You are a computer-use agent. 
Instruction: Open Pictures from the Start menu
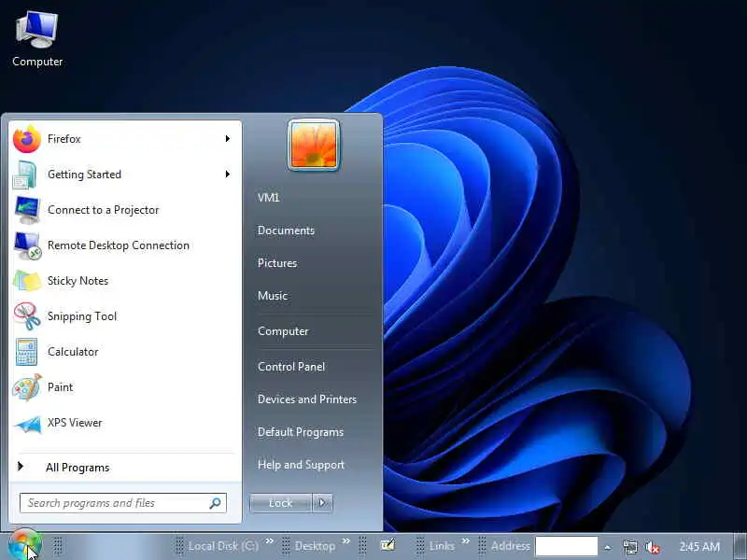coord(277,263)
